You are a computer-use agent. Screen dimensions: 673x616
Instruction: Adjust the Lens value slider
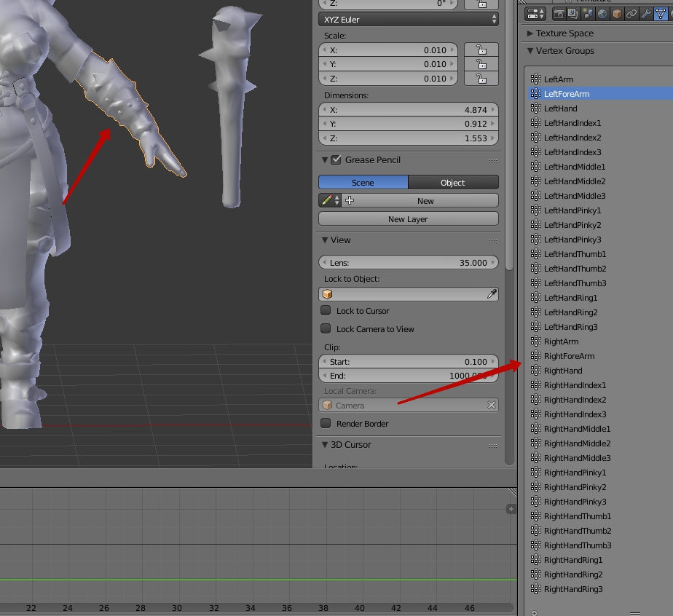click(x=409, y=263)
